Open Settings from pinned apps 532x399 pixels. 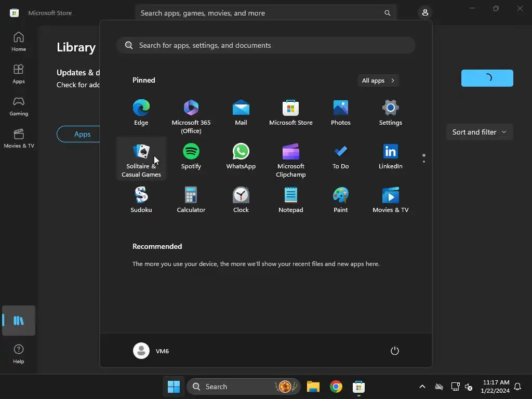coord(391,113)
